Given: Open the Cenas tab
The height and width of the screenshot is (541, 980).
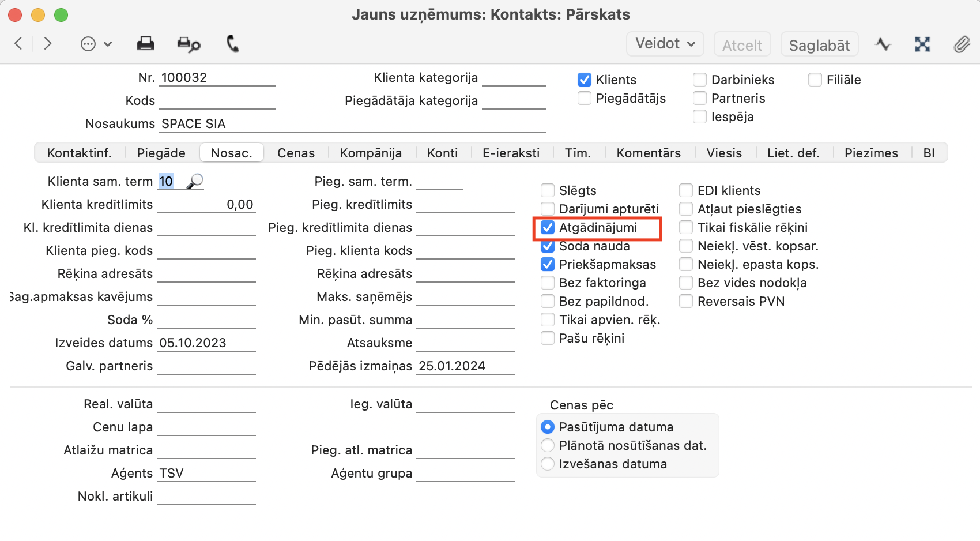Looking at the screenshot, I should [x=296, y=153].
